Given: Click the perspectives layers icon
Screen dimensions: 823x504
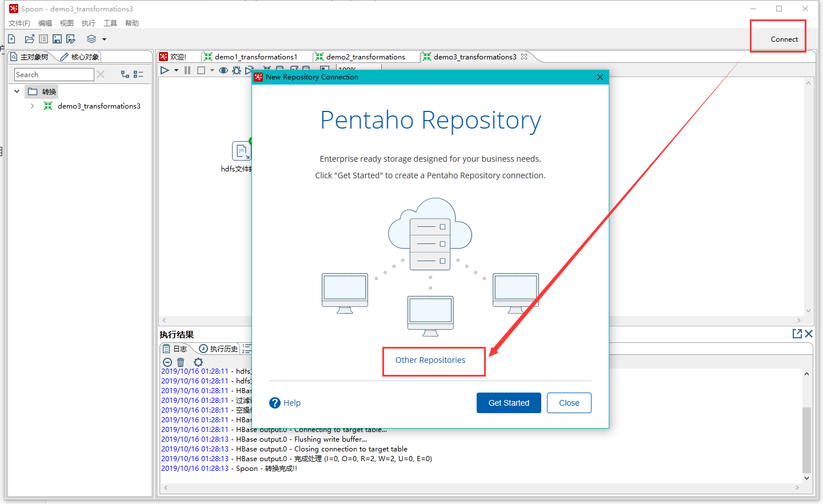Looking at the screenshot, I should (x=91, y=39).
